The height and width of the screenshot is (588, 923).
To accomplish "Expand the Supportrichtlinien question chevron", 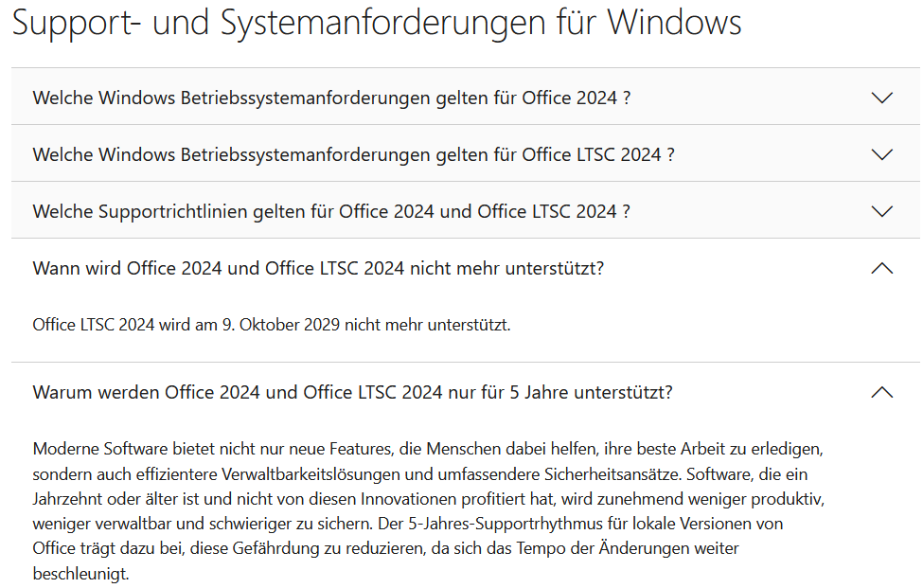I will tap(881, 211).
